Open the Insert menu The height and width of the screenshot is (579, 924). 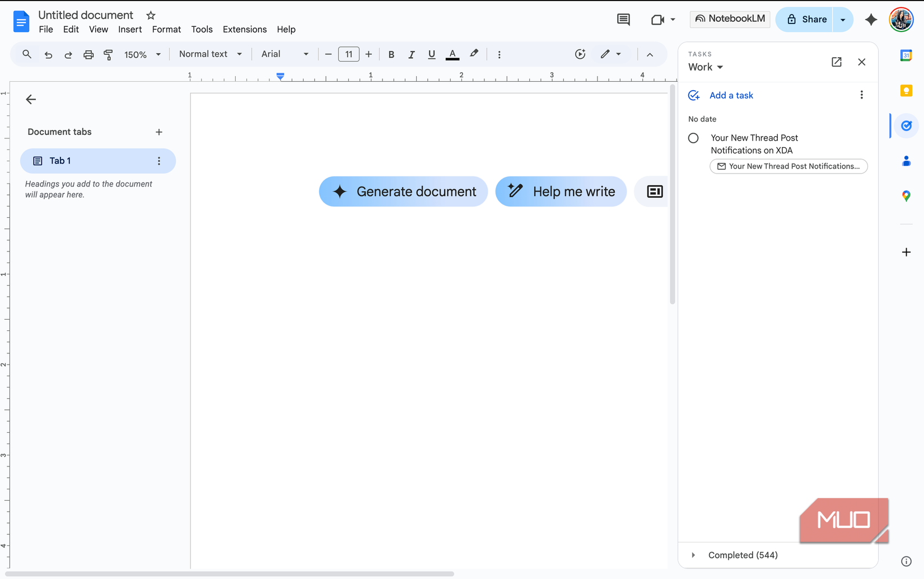(x=130, y=30)
